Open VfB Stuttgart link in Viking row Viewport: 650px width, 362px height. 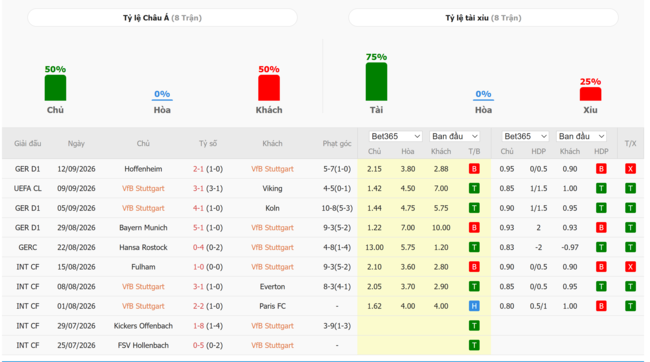[143, 188]
